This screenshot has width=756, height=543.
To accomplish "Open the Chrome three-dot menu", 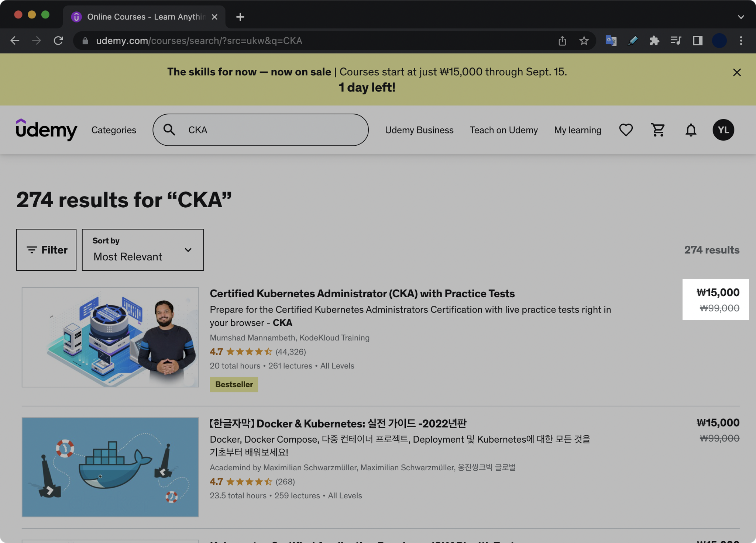I will pos(741,41).
